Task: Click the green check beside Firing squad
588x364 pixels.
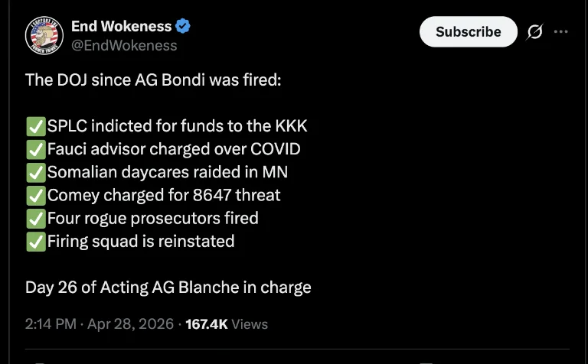Action: pos(35,242)
